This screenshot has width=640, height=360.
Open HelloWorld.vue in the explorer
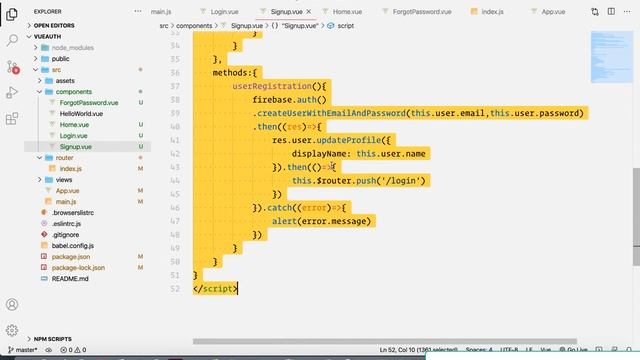click(81, 114)
